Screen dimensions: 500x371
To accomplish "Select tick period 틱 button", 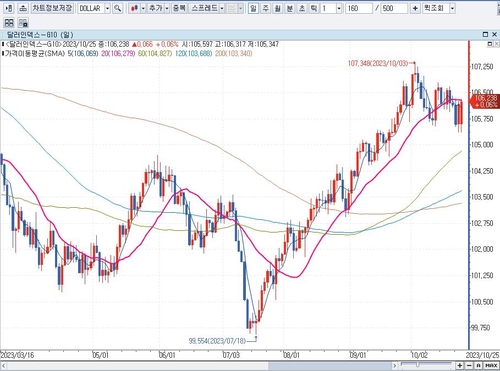I will tap(314, 8).
